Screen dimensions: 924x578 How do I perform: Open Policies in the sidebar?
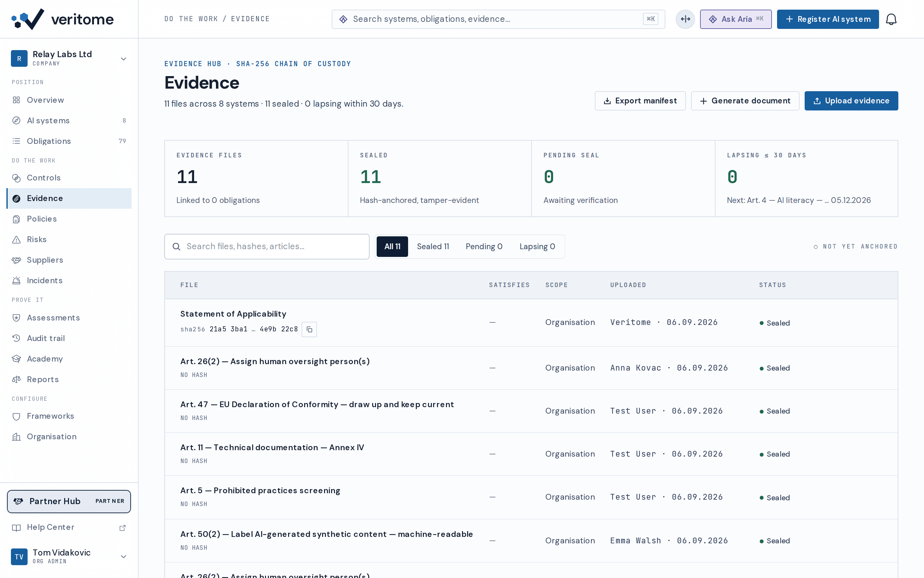coord(69,219)
